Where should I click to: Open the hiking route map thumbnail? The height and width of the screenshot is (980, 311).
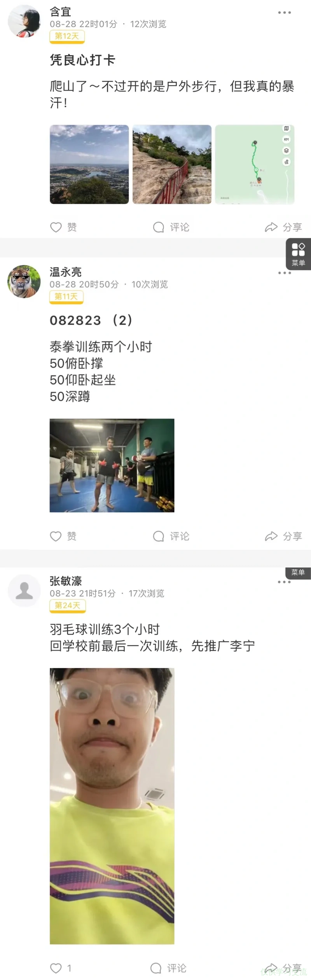[255, 164]
